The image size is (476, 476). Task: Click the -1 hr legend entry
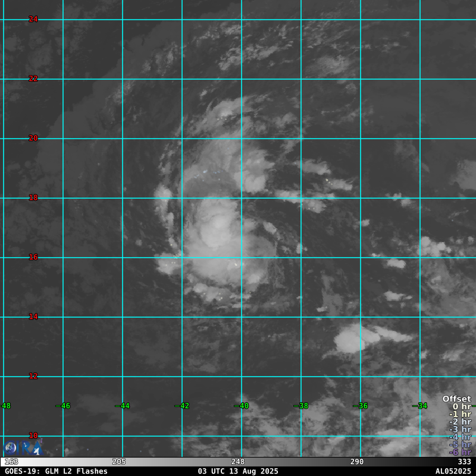click(x=460, y=414)
